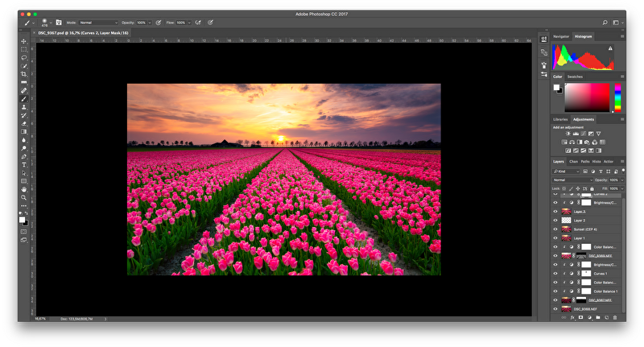Viewport: 644px width, 347px height.
Task: Switch to the Channels tab
Action: click(x=573, y=161)
